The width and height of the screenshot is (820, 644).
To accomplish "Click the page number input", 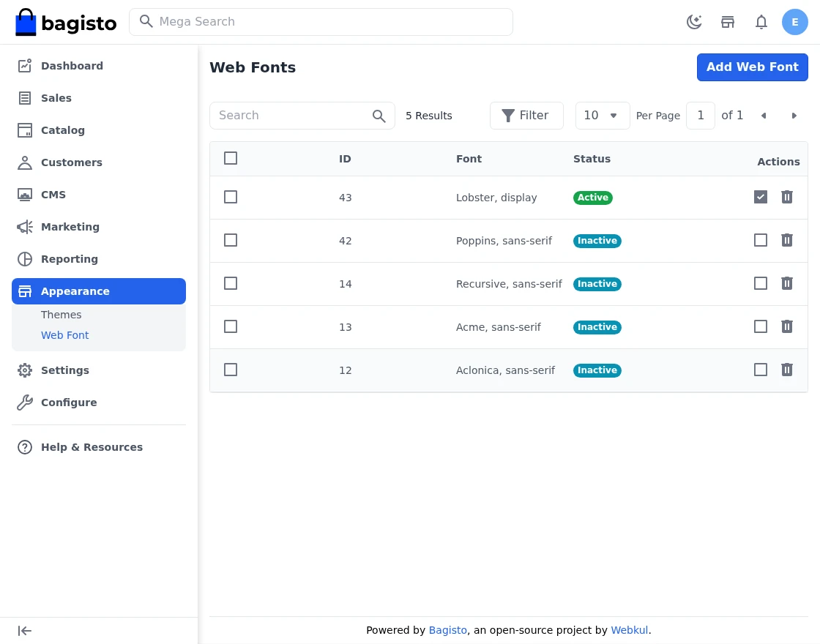I will (700, 116).
